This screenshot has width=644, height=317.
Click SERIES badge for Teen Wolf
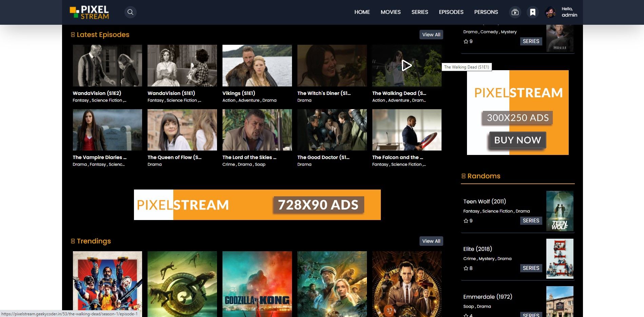point(531,221)
